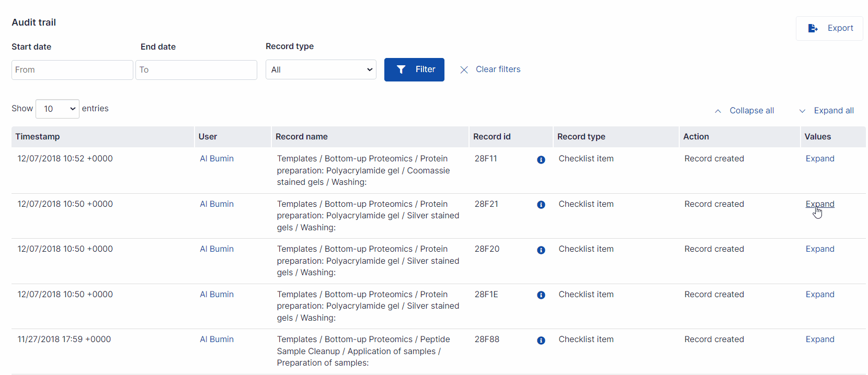Open the Record type dropdown
The width and height of the screenshot is (868, 375).
[321, 69]
